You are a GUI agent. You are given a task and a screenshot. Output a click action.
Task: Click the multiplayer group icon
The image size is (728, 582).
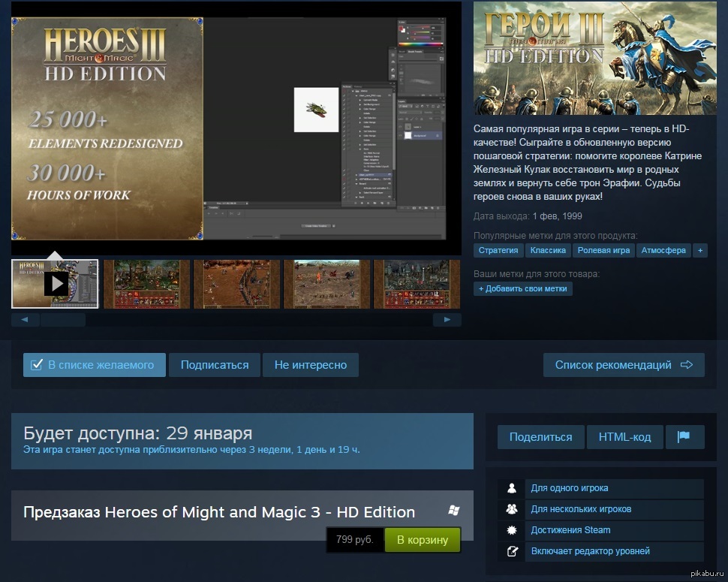click(x=512, y=509)
